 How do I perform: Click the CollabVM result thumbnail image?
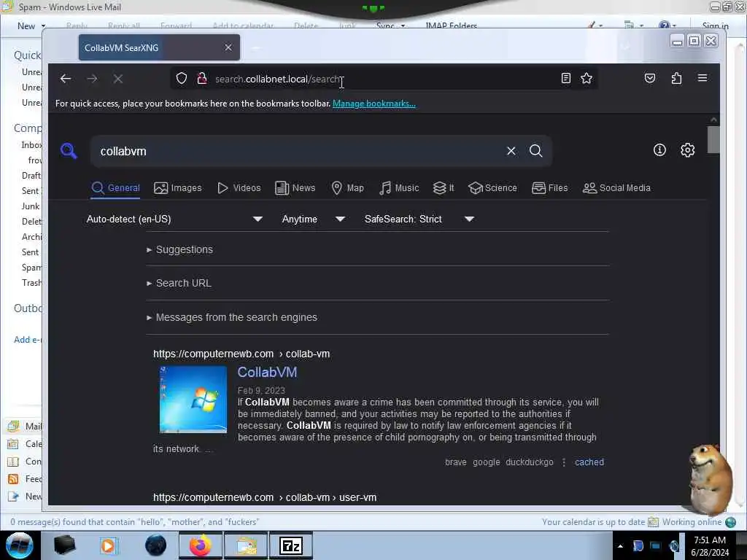click(x=193, y=400)
